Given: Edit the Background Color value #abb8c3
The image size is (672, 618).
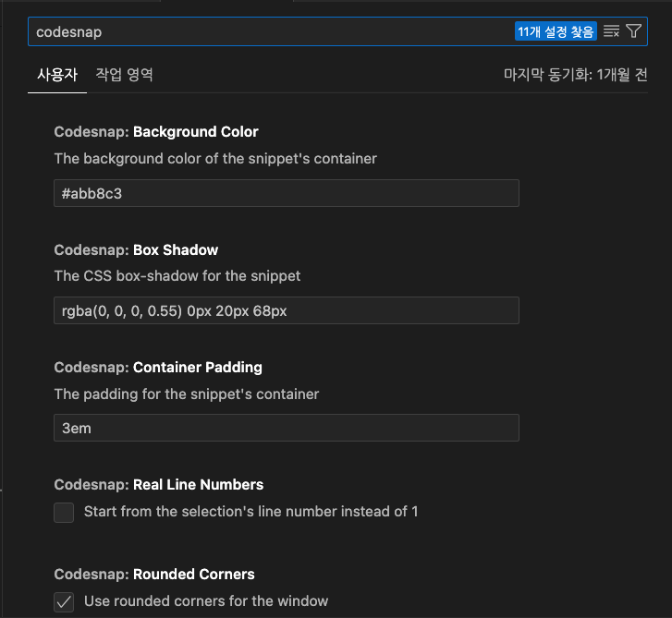Looking at the screenshot, I should (287, 193).
